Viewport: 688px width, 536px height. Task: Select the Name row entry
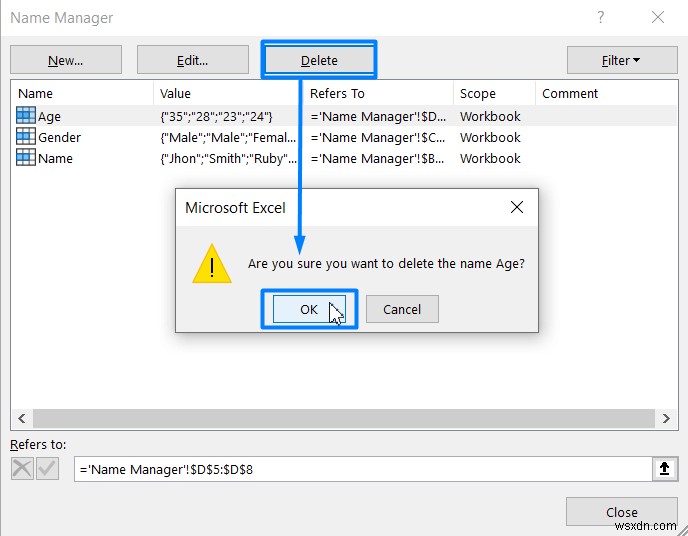[x=55, y=158]
